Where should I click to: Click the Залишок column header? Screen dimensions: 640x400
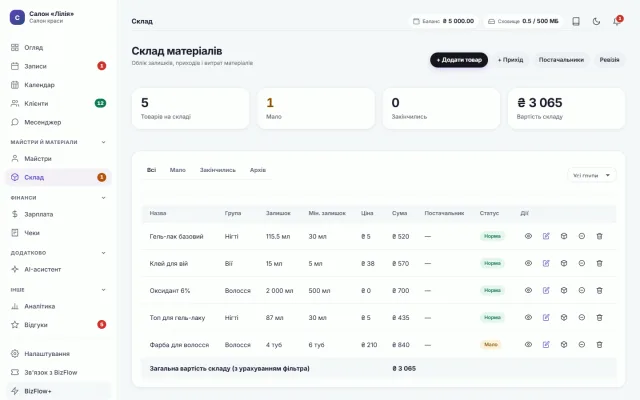pos(278,213)
